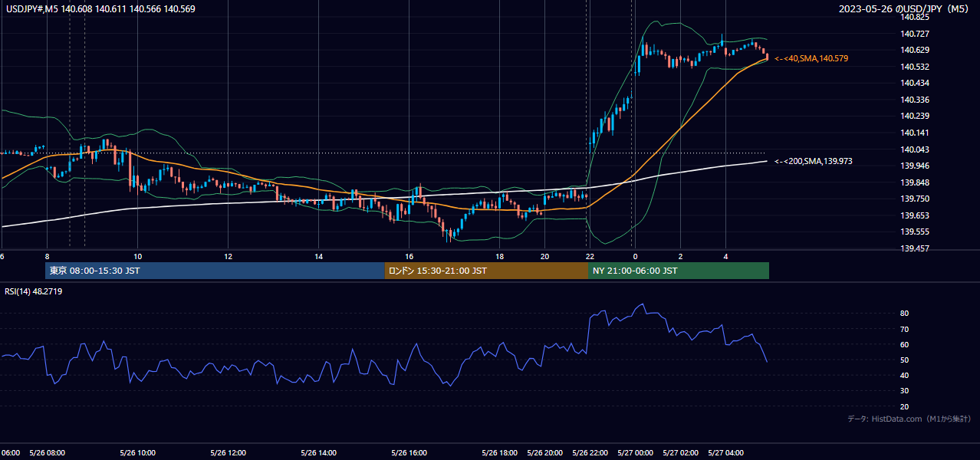This screenshot has width=980, height=460.
Task: Click hour label 14 under the price chart
Action: coord(318,256)
